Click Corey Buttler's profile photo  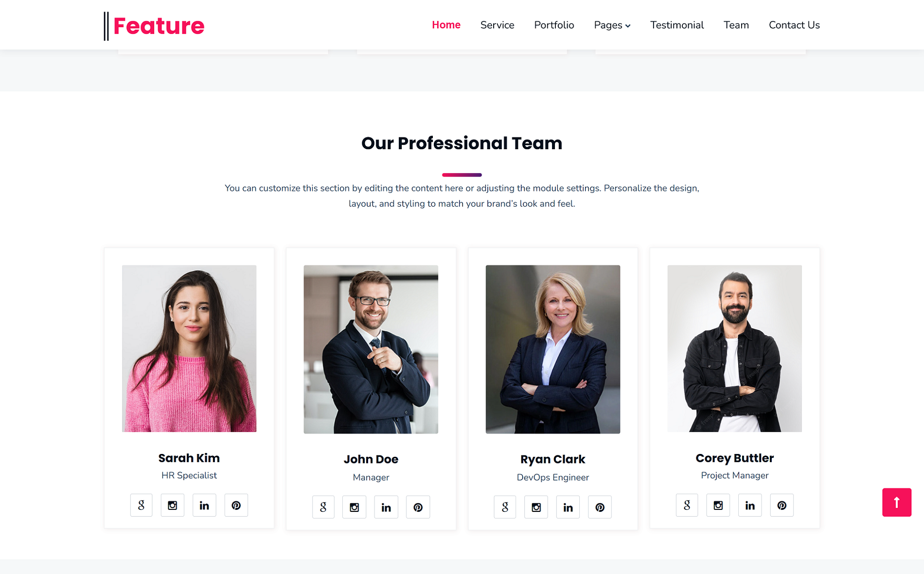click(x=734, y=348)
